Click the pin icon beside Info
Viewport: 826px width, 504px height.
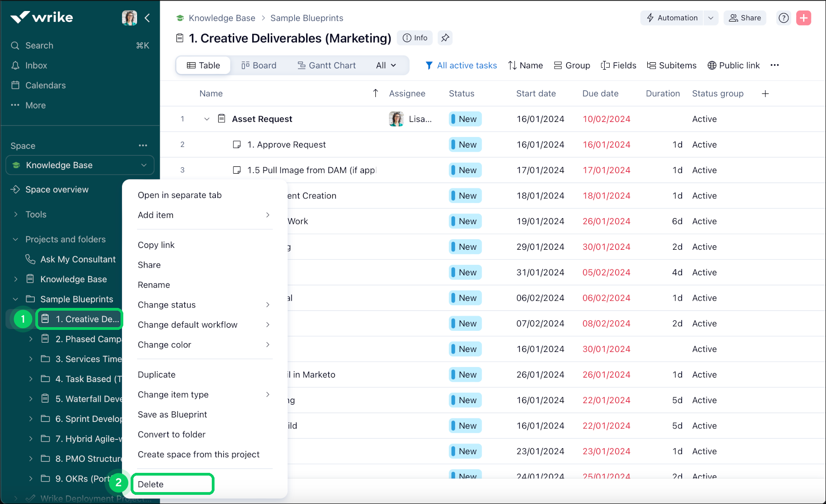coord(445,38)
